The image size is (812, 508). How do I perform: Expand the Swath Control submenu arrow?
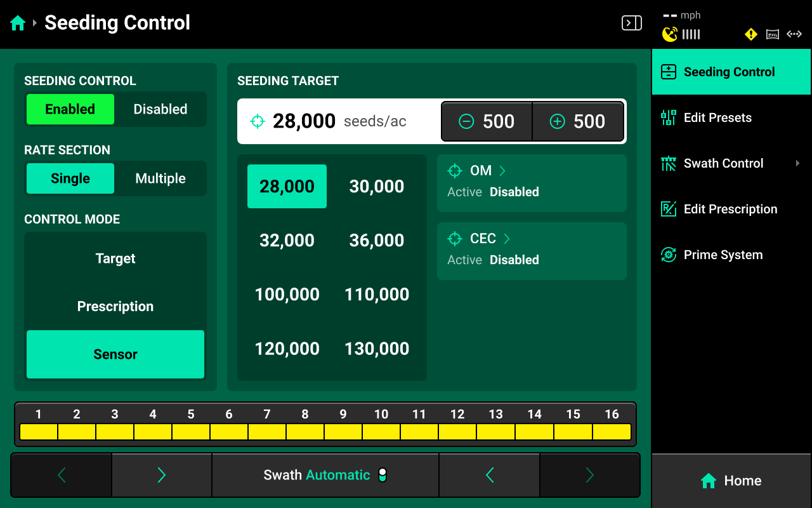pyautogui.click(x=797, y=163)
